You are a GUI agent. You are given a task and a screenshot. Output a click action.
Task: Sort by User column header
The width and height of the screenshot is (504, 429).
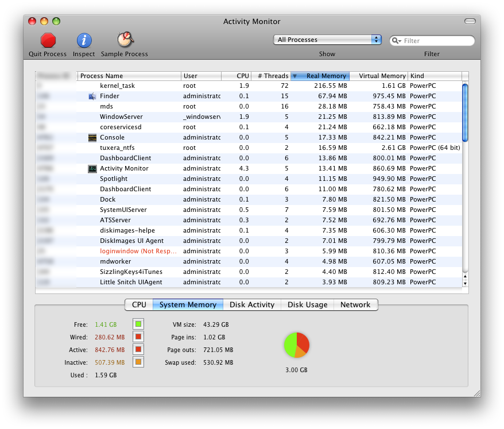click(x=201, y=76)
